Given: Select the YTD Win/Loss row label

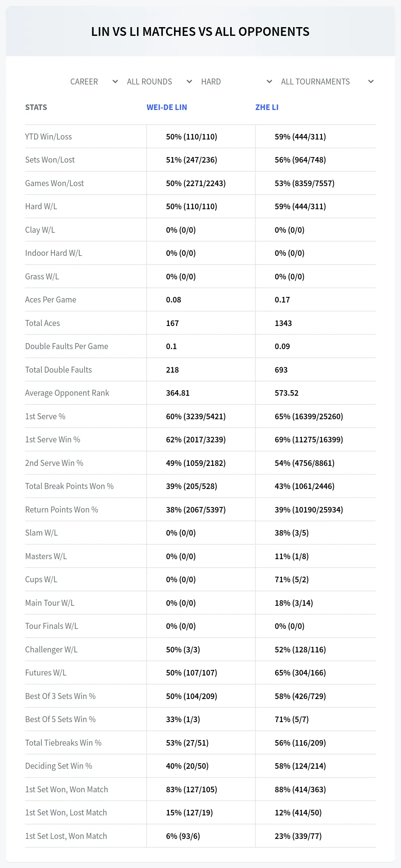Looking at the screenshot, I should click(49, 137).
